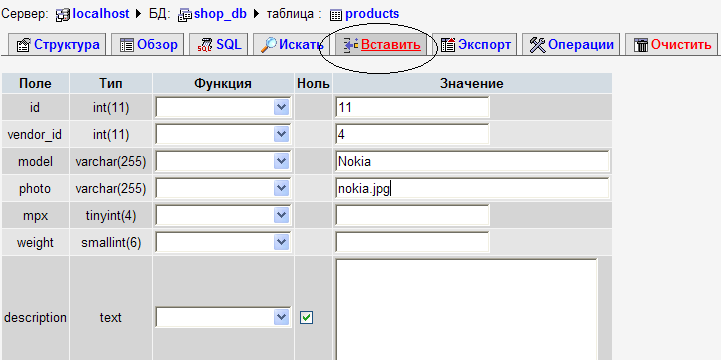Click the trash icon of Очистить

click(x=641, y=45)
